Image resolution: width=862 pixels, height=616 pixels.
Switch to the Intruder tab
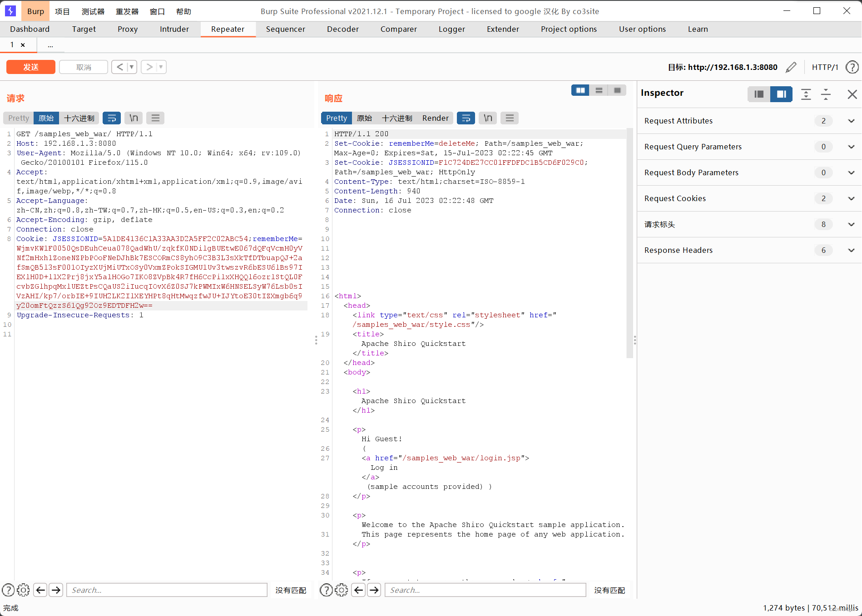tap(174, 29)
